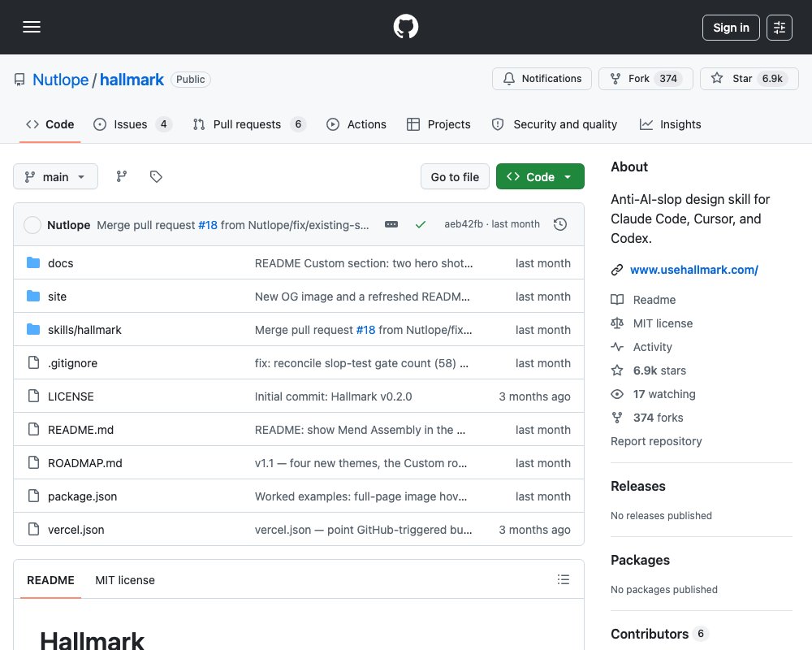Open the Contributors section link
812x650 pixels.
pyautogui.click(x=659, y=634)
